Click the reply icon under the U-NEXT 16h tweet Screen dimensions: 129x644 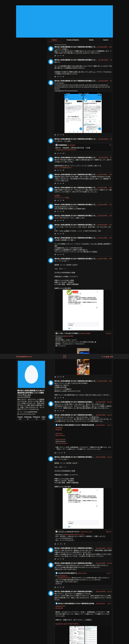[x=55, y=184]
